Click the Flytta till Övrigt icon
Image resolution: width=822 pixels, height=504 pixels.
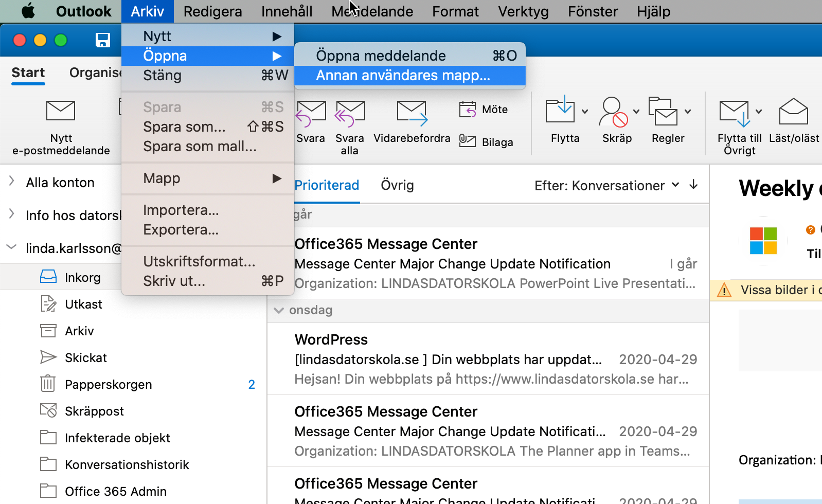tap(735, 113)
